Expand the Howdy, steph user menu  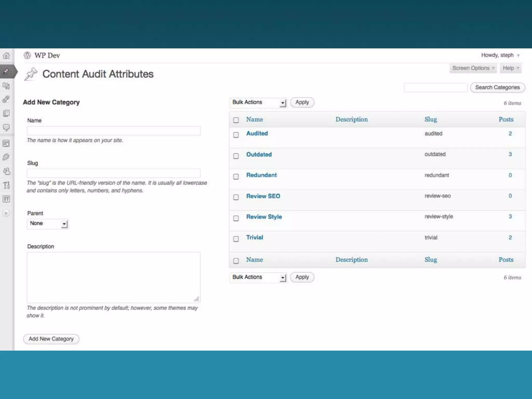(500, 55)
